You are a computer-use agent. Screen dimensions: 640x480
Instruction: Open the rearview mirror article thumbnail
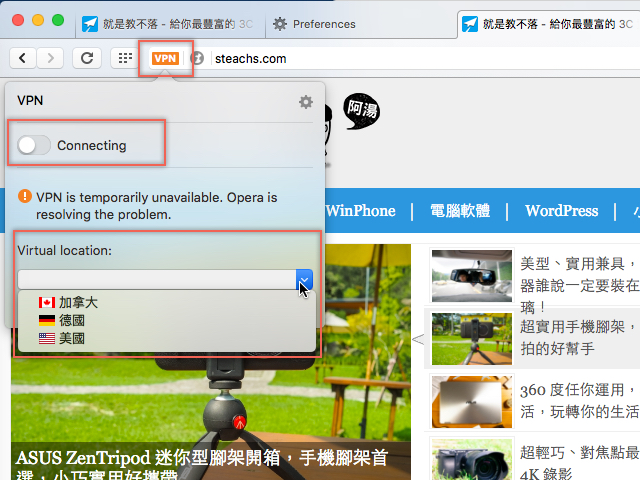tap(472, 276)
